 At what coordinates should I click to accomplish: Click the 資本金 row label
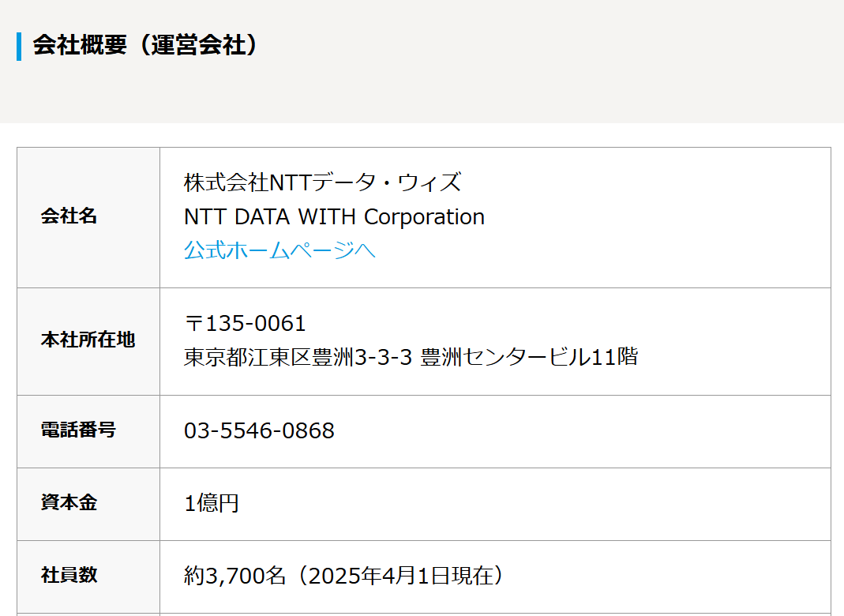[69, 502]
